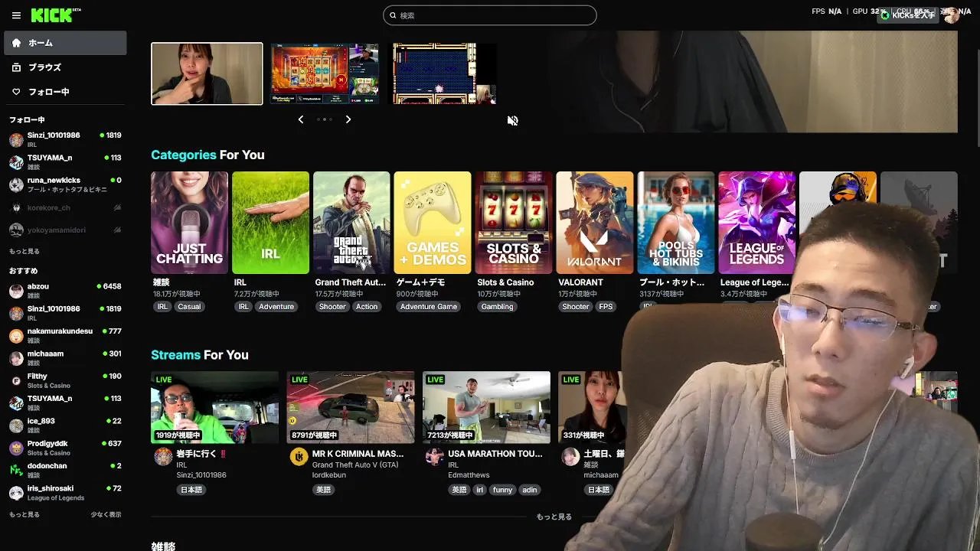980x551 pixels.
Task: Click funny tag on USA MARATHON stream
Action: [503, 490]
